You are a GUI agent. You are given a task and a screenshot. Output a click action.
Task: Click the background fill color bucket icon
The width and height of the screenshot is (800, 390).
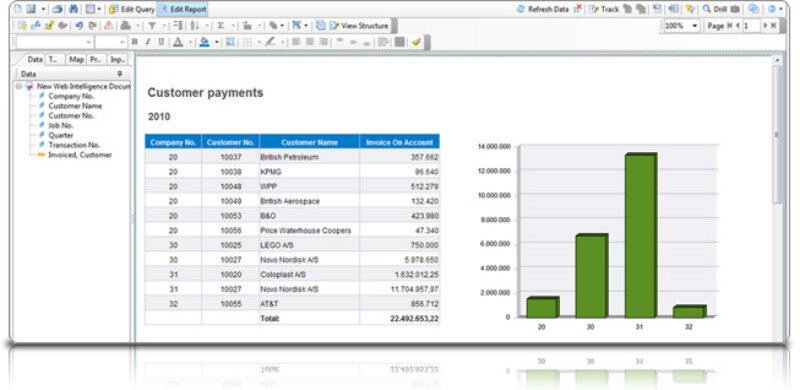click(205, 42)
